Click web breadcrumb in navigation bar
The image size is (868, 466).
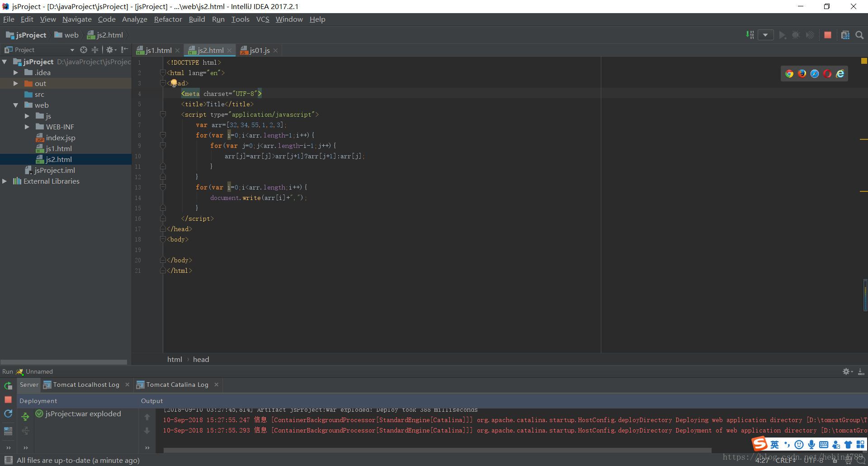66,35
